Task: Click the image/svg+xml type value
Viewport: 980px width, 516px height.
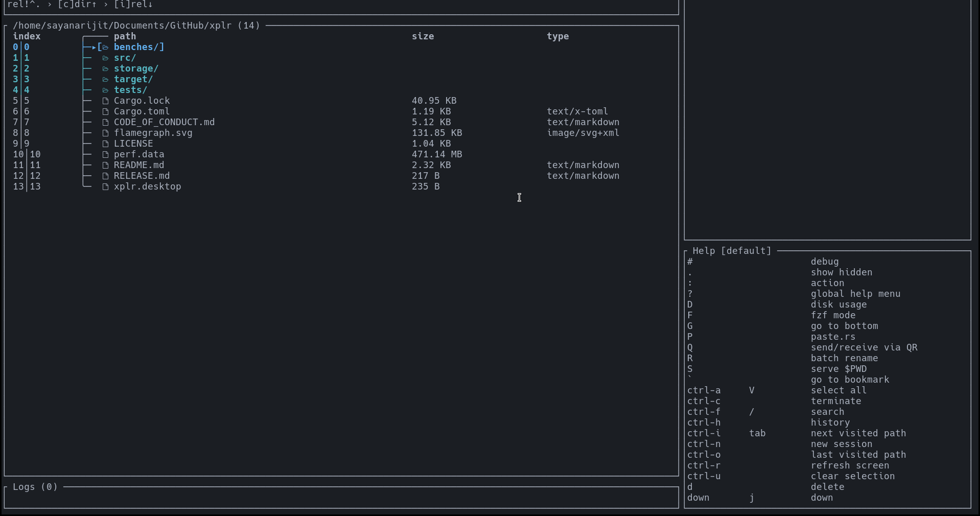Action: (583, 133)
